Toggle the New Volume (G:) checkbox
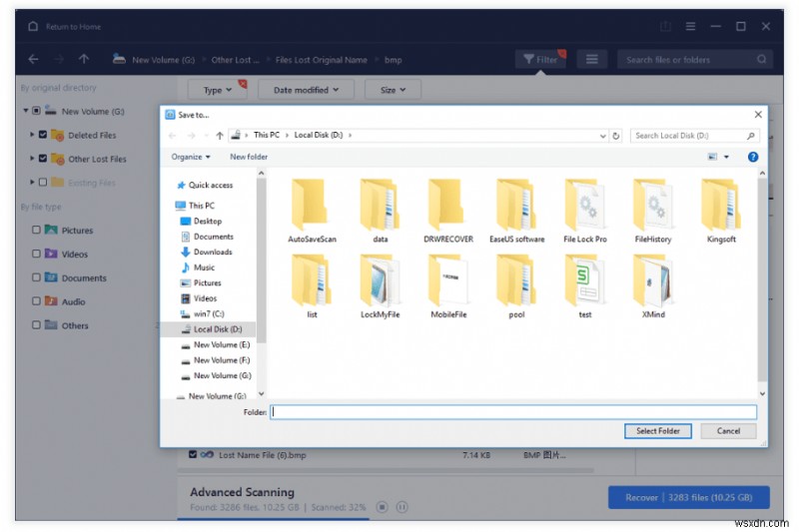This screenshot has height=532, width=799. (37, 111)
